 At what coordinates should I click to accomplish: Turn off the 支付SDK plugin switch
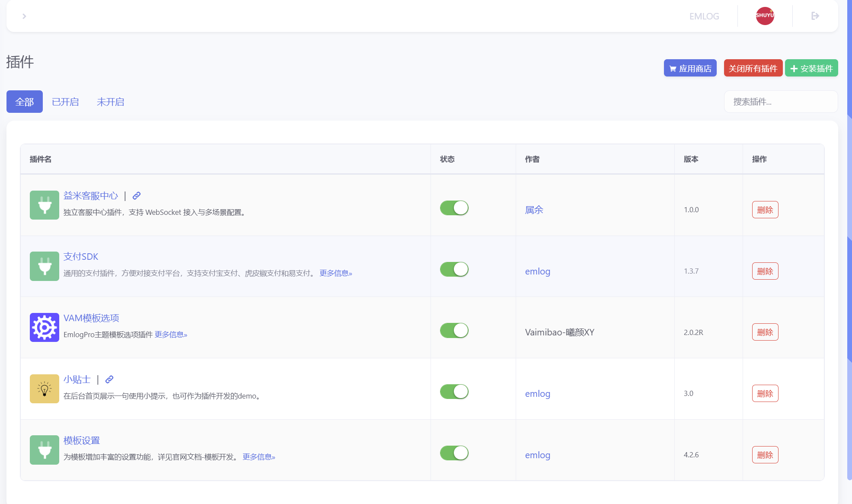click(454, 269)
